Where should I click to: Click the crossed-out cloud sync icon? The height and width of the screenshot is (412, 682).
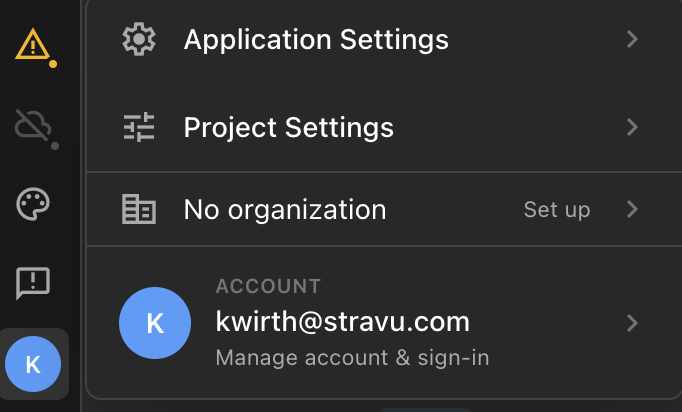point(33,125)
